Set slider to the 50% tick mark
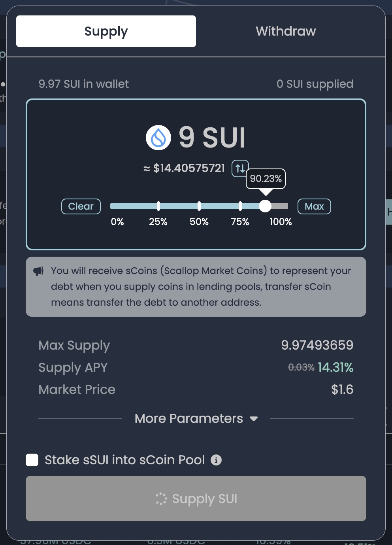The width and height of the screenshot is (392, 545). [x=199, y=206]
